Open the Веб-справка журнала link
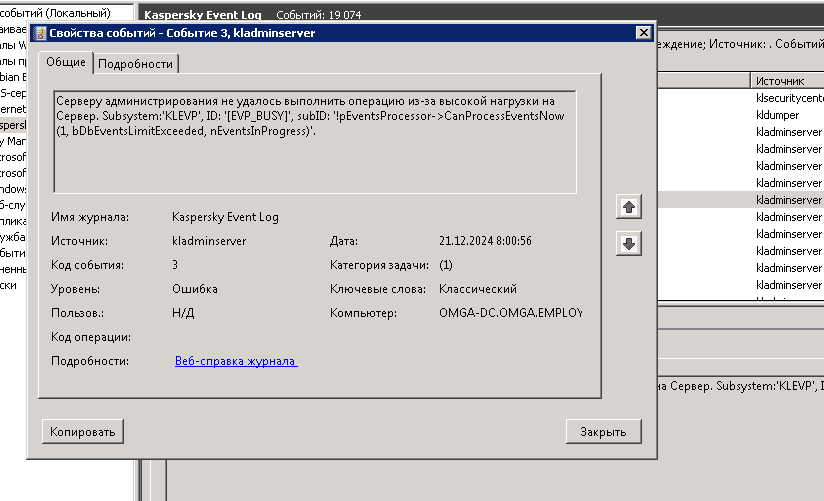This screenshot has height=501, width=824. [236, 361]
